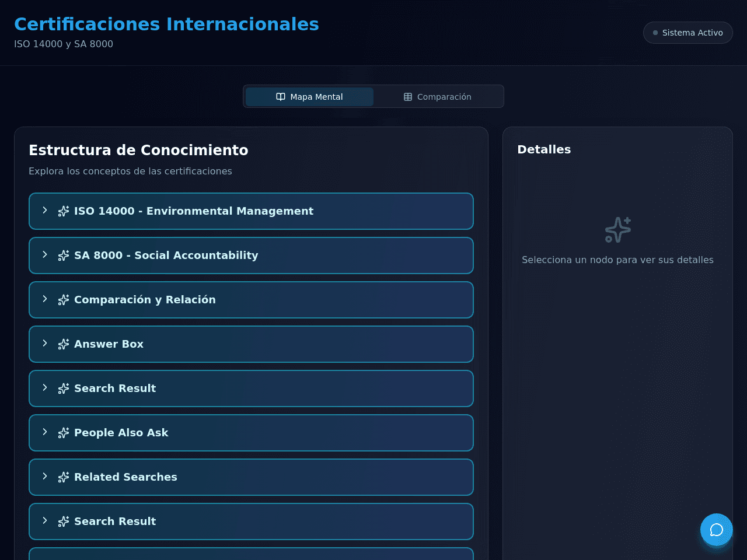Screen dimensions: 747x560
Task: Expand the Search Result chevron below Answer Box
Action: 45,388
